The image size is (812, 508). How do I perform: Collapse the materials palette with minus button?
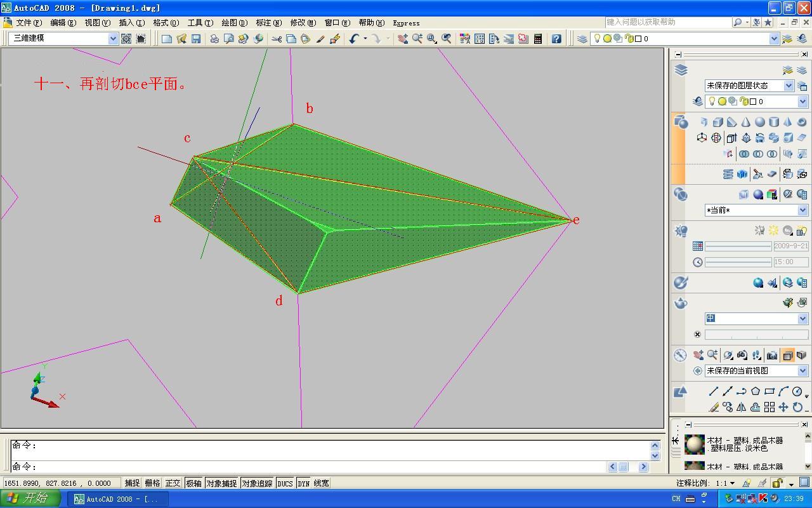[688, 424]
